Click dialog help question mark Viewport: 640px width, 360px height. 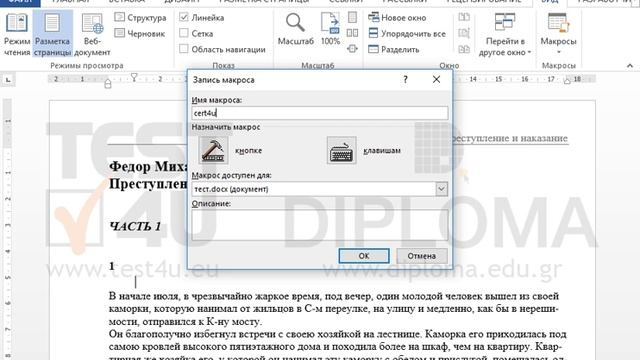405,80
